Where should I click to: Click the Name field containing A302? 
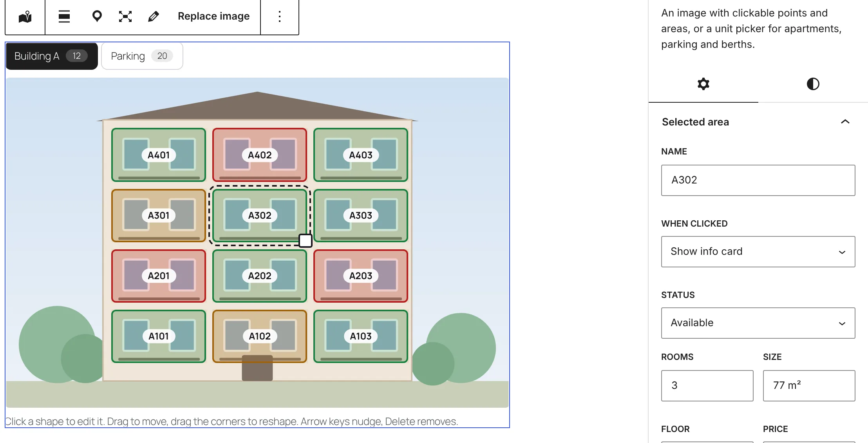[x=758, y=180]
